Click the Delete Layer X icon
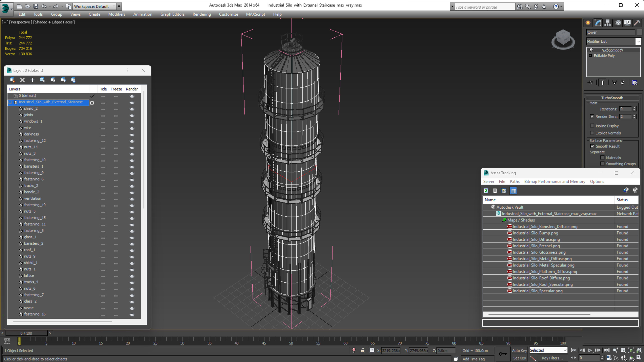 22,80
